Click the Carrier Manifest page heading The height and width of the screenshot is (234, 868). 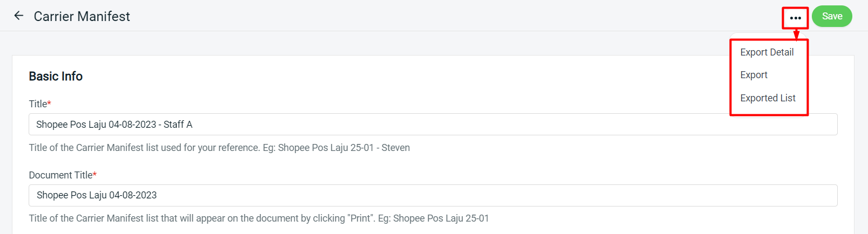(82, 17)
